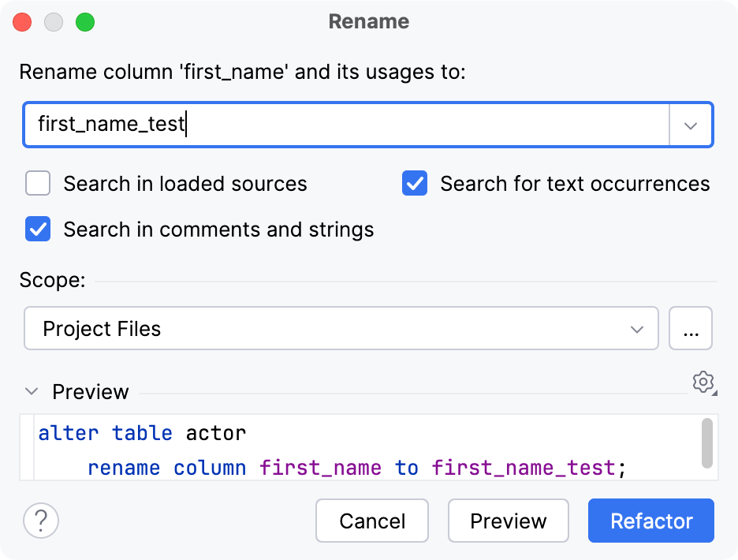Uncheck Search for text occurrences
This screenshot has height=560, width=738.
tap(414, 183)
